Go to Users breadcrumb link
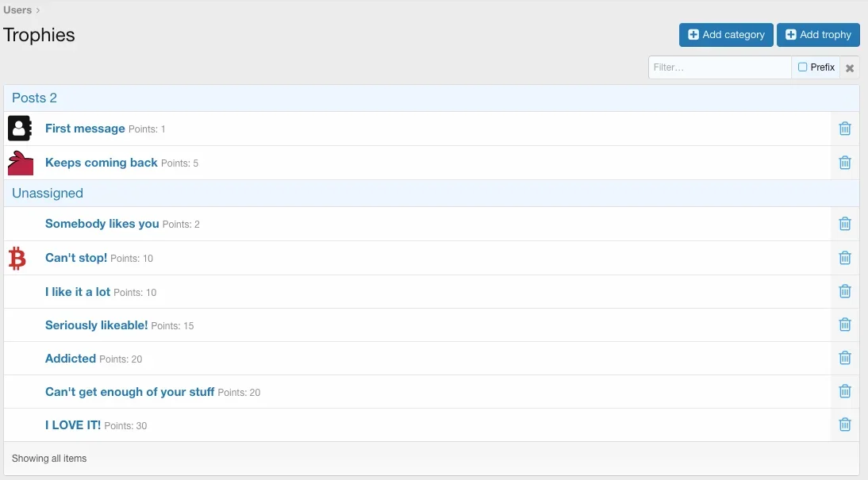The image size is (868, 480). click(x=17, y=10)
